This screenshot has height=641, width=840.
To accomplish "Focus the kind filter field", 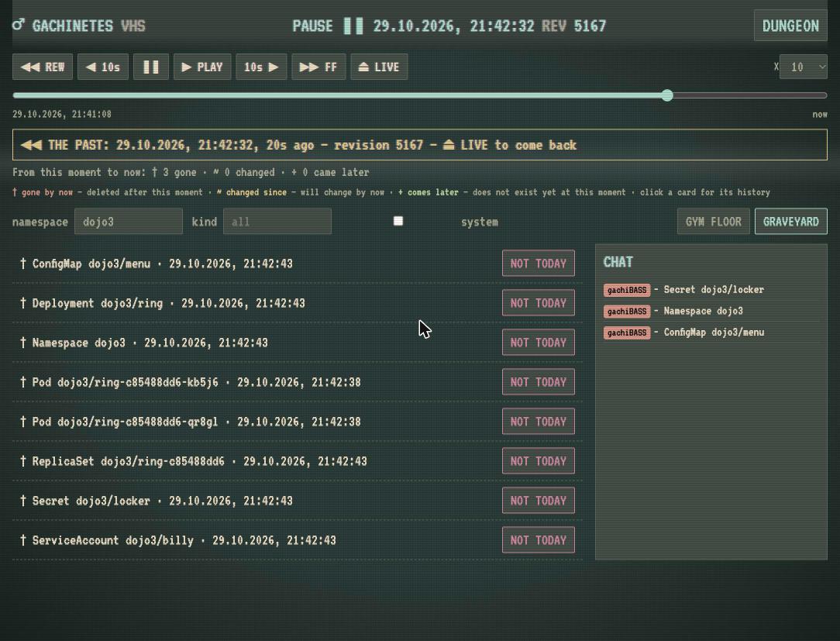I will (277, 222).
